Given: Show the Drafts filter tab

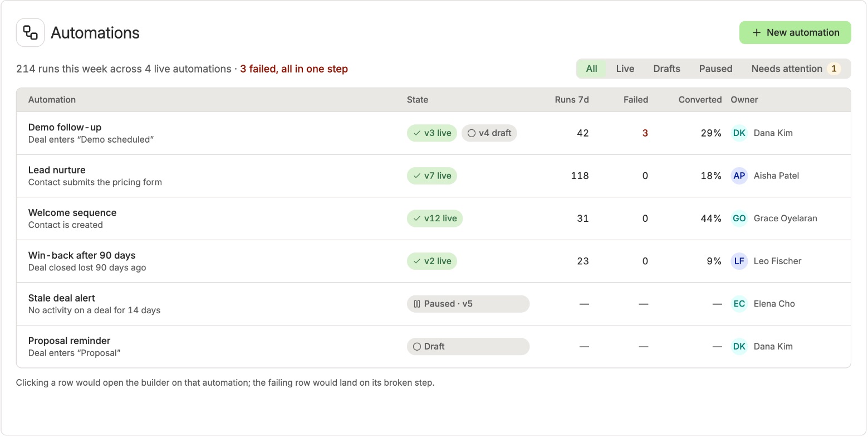Looking at the screenshot, I should tap(666, 69).
